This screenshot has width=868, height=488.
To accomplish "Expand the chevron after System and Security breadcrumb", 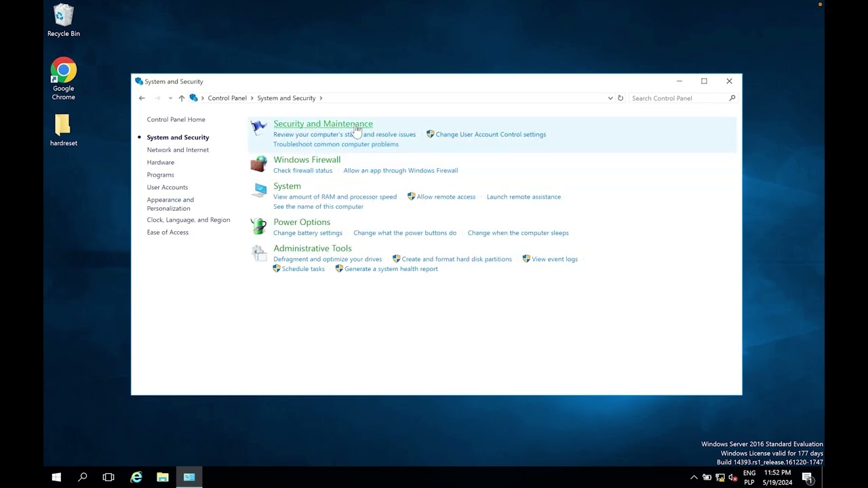I will (321, 98).
